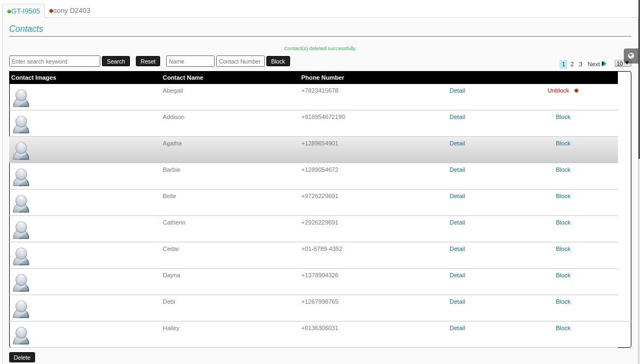Switch to the GT-I9505 device tab
Viewport: 640px width, 364px height.
[x=24, y=11]
